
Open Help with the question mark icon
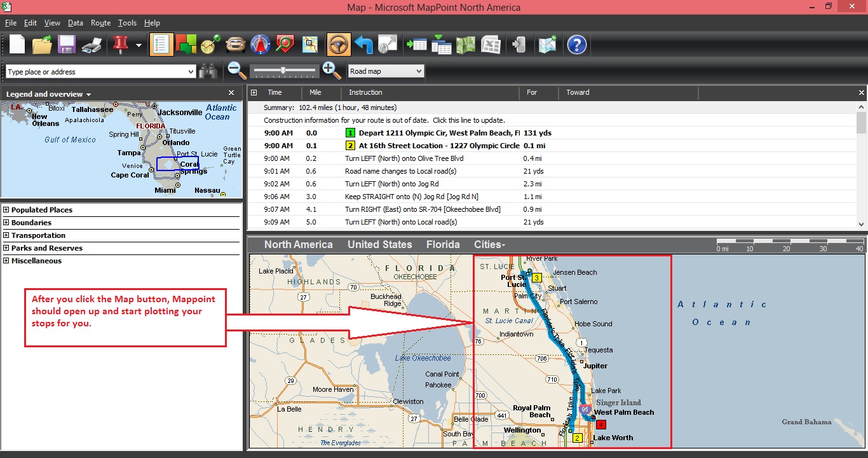click(576, 45)
